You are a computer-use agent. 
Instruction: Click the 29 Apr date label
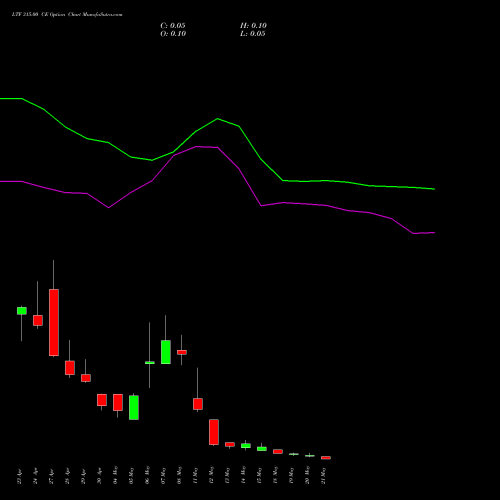(84, 476)
